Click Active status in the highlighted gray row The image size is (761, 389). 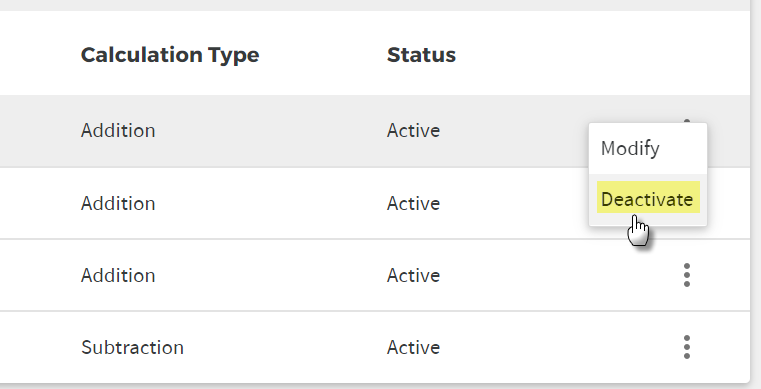click(x=413, y=130)
